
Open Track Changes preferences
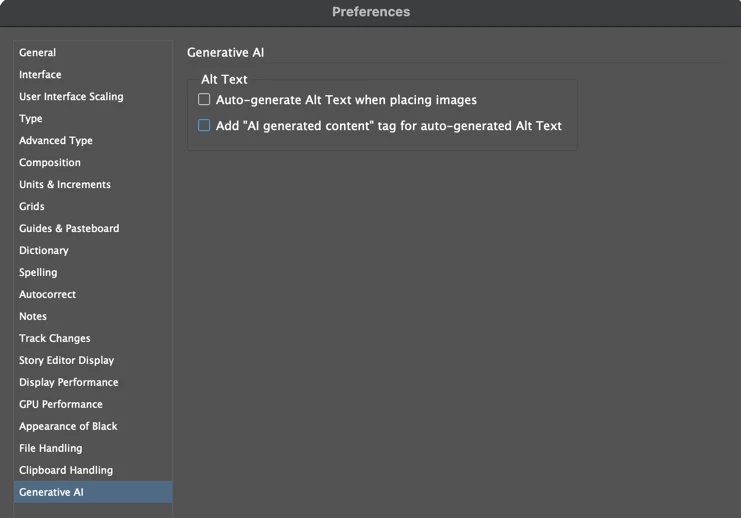(x=55, y=339)
